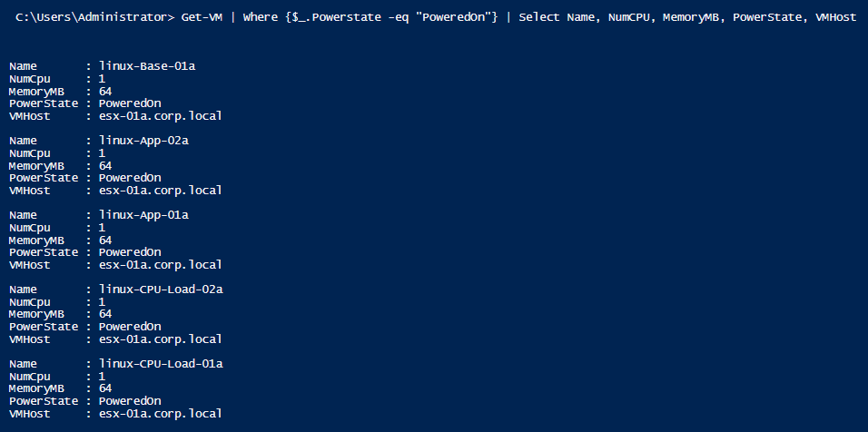Click the linux-CPU-Load-02a VM name
Image resolution: width=868 pixels, height=432 pixels.
point(161,290)
